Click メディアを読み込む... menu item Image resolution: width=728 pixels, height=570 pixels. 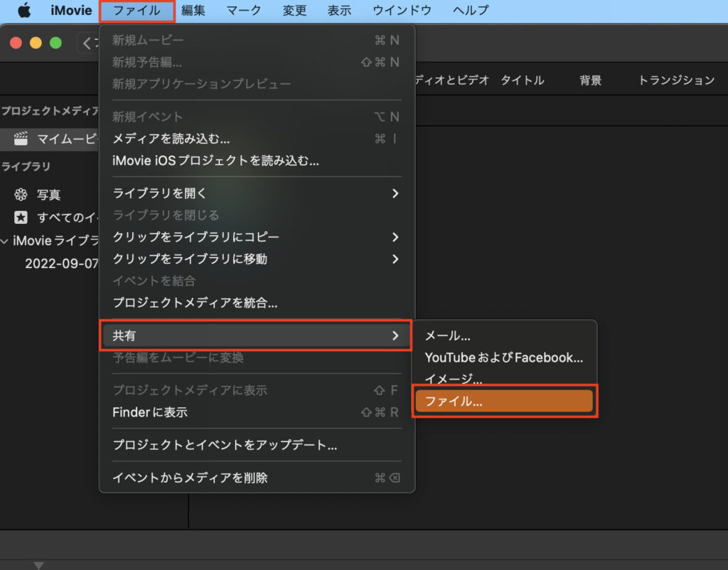tap(171, 139)
